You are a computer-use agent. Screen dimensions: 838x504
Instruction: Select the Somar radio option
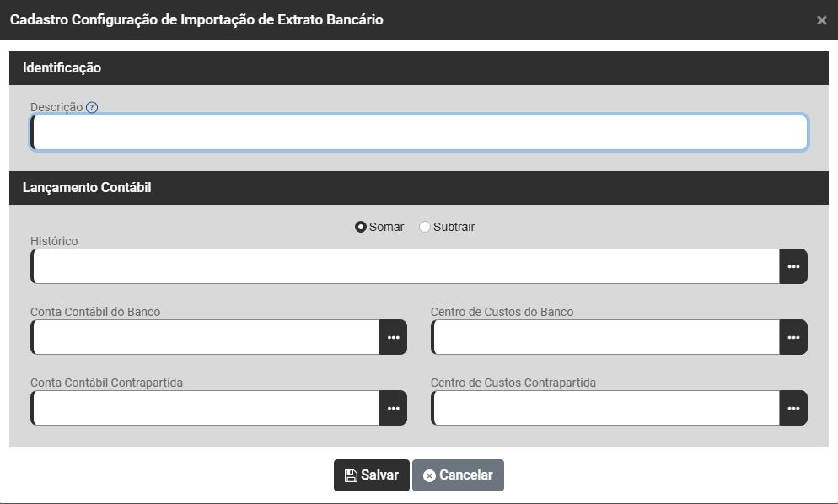click(x=361, y=227)
